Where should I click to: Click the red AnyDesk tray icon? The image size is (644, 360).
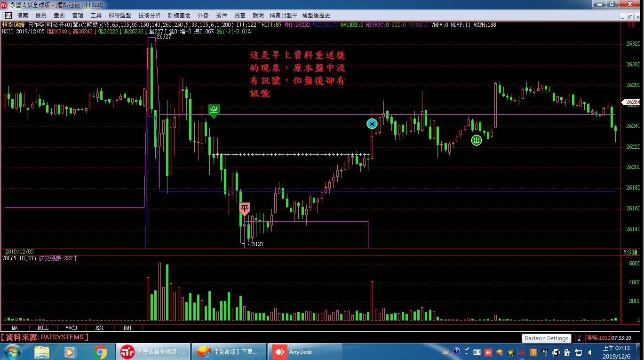[x=488, y=352]
